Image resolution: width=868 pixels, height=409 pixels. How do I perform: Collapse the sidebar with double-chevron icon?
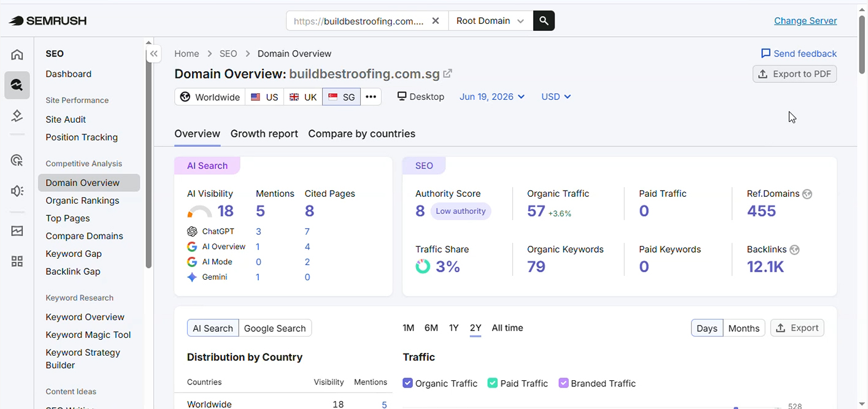(x=154, y=54)
